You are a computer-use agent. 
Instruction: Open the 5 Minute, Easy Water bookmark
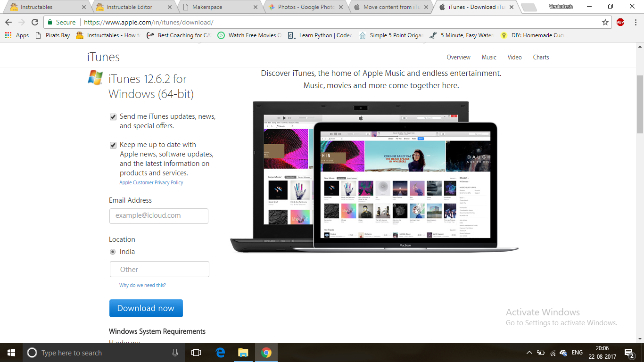click(x=462, y=35)
